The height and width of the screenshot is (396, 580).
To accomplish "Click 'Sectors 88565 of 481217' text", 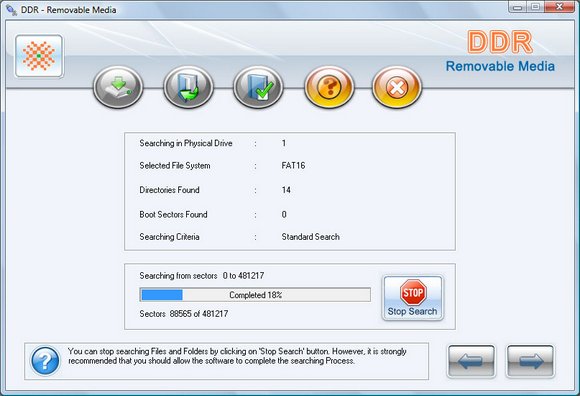I will (x=184, y=314).
